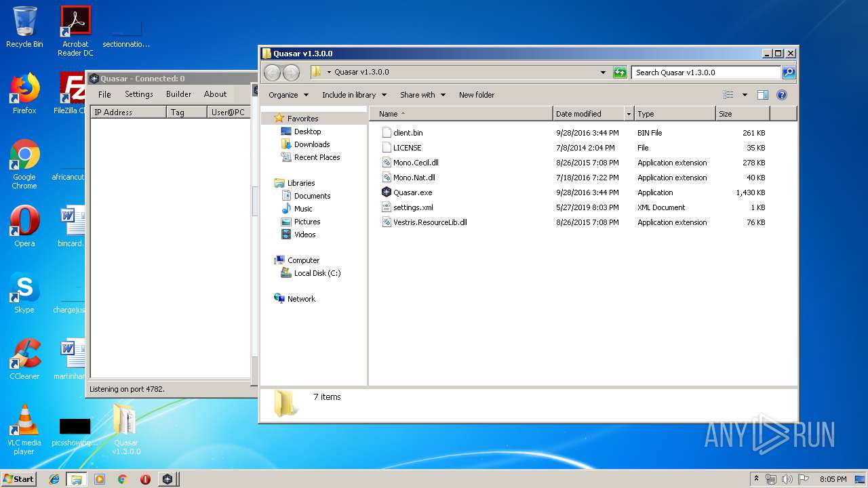Toggle the preview pane button
Screen dimensions: 868x488
coord(762,95)
